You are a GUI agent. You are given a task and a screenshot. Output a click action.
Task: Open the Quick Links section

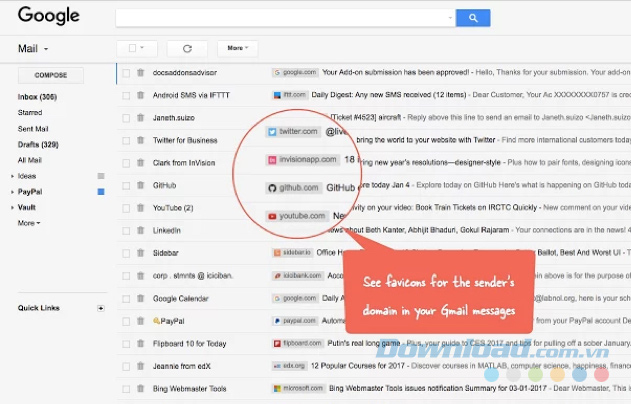coord(39,308)
